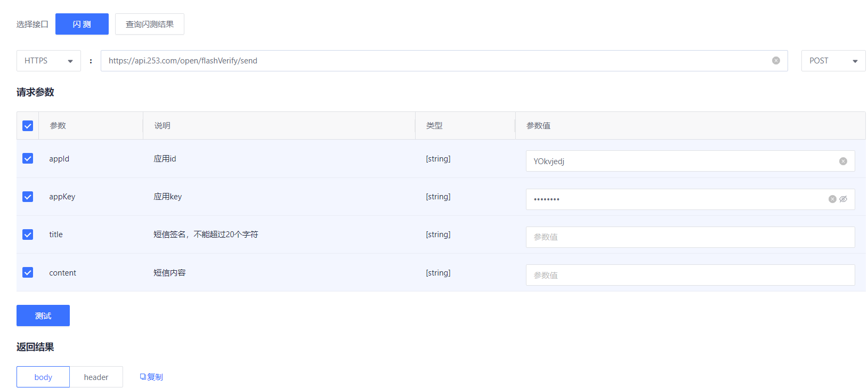Uncheck the appId parameter checkbox
868x388 pixels.
[x=28, y=159]
